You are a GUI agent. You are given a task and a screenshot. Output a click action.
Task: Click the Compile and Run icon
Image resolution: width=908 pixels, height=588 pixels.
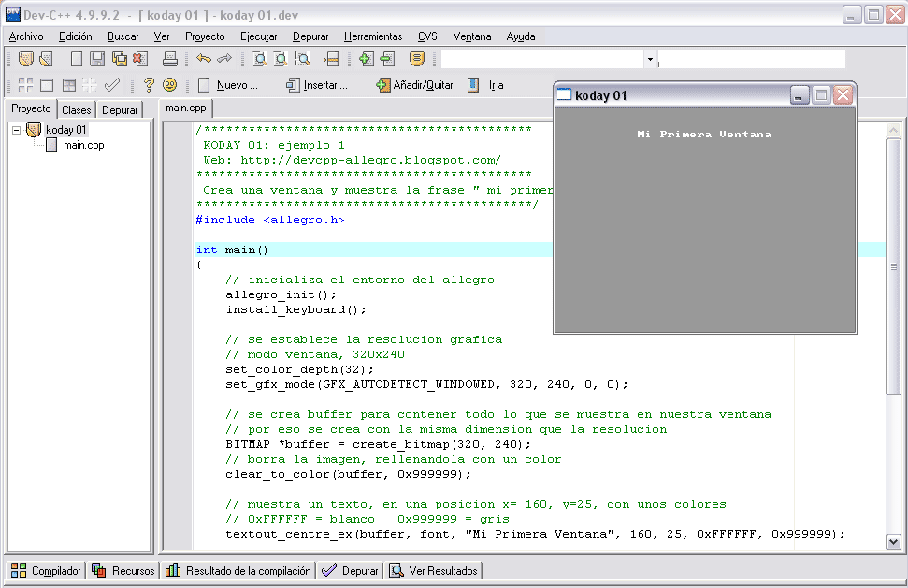click(69, 85)
